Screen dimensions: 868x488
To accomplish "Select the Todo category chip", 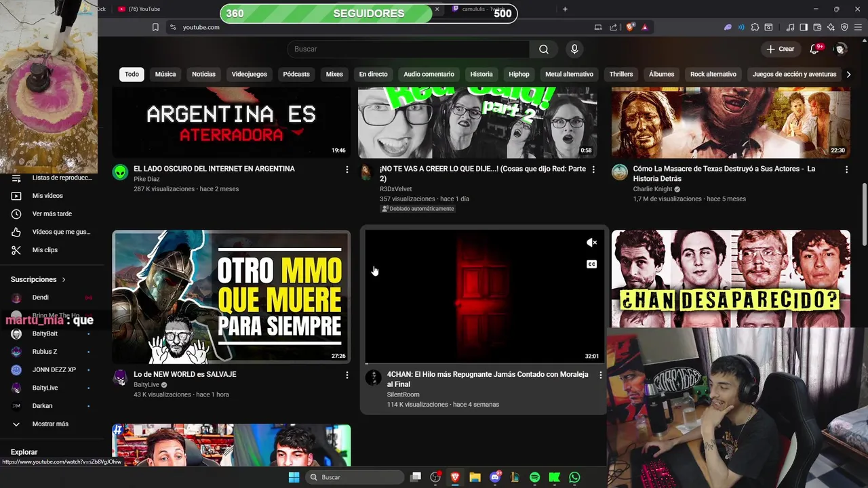I will coord(132,74).
